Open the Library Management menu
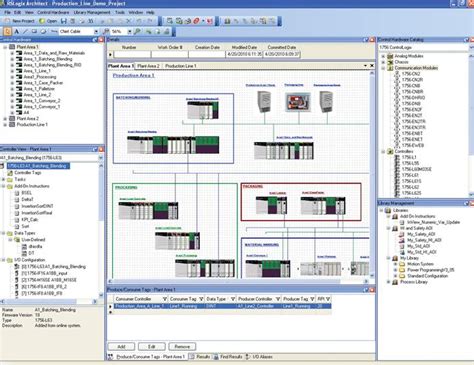The width and height of the screenshot is (474, 365). [92, 12]
